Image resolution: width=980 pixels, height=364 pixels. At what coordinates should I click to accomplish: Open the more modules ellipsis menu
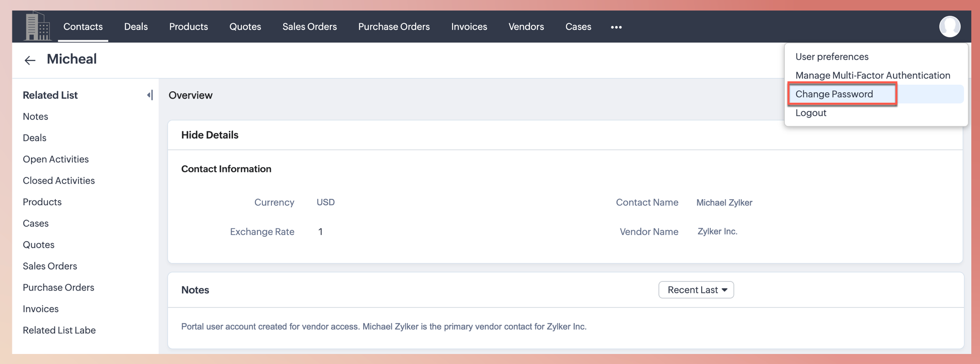[x=616, y=27]
